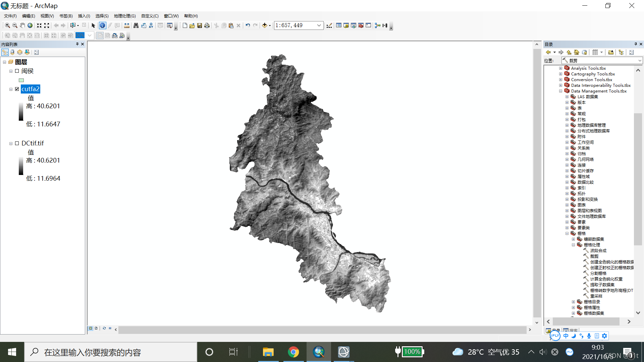Screen dimensions: 644x362
Task: Open the Search window icon
Action: (x=354, y=25)
